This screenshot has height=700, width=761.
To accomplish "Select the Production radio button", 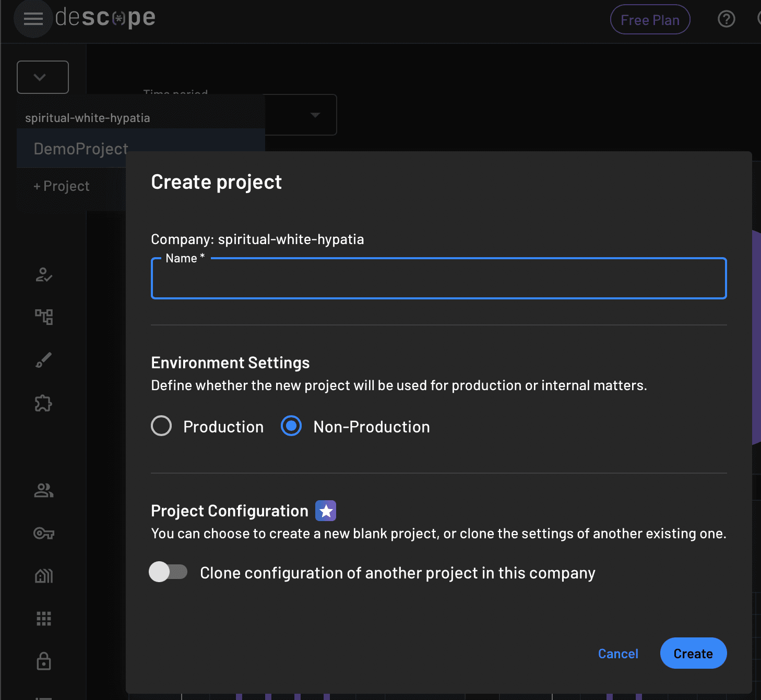I will click(161, 426).
